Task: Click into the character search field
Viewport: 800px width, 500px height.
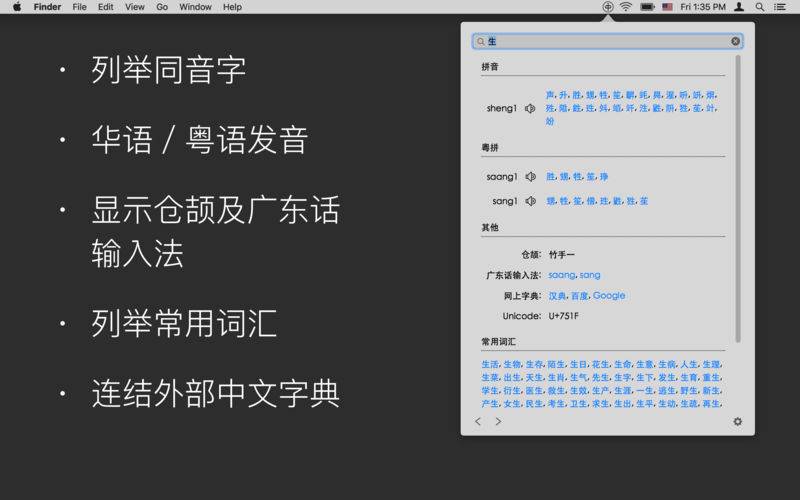Action: pos(607,41)
